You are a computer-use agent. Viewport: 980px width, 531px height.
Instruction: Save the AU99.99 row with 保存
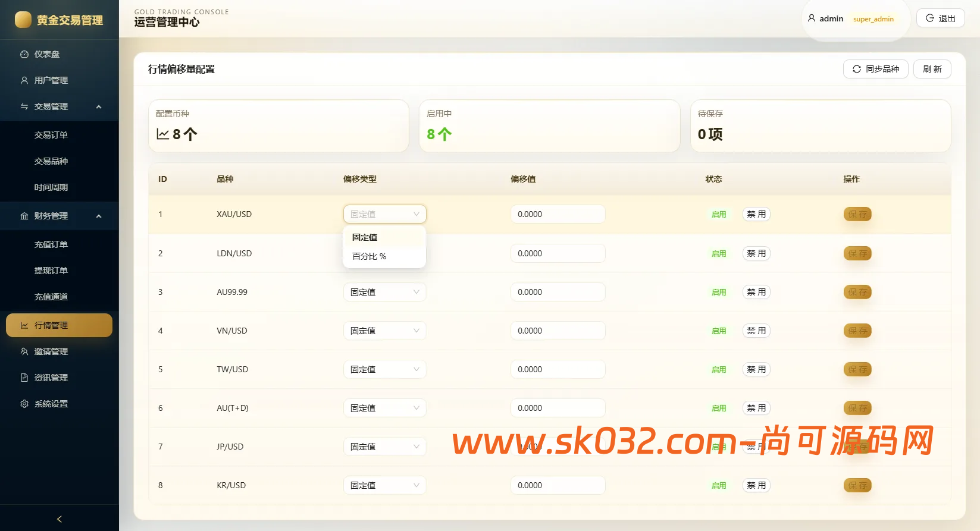857,292
